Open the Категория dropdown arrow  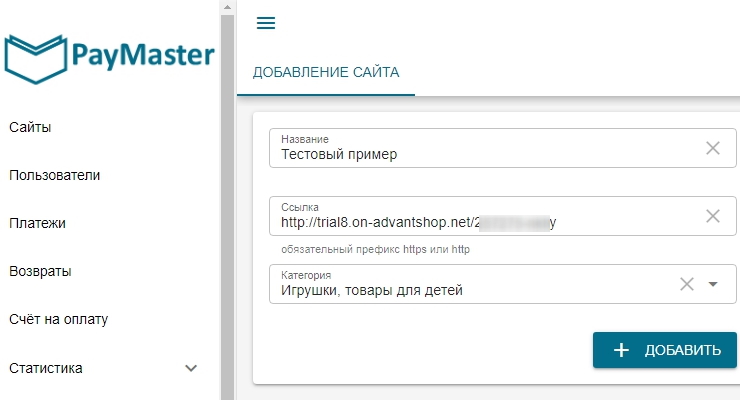713,284
